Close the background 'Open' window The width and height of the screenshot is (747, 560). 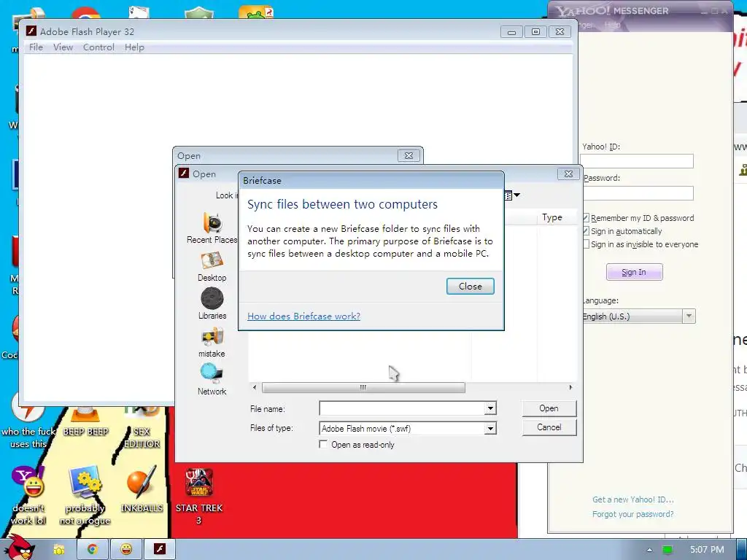pyautogui.click(x=409, y=156)
